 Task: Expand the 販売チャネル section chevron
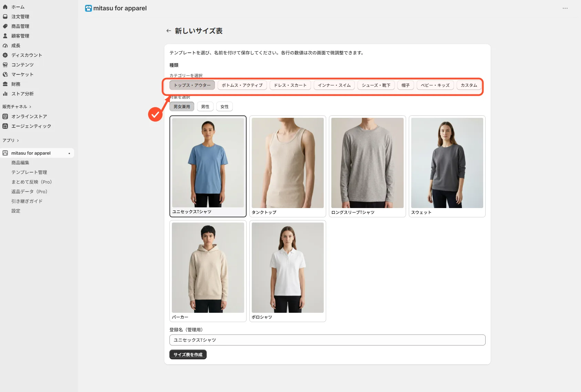[30, 107]
